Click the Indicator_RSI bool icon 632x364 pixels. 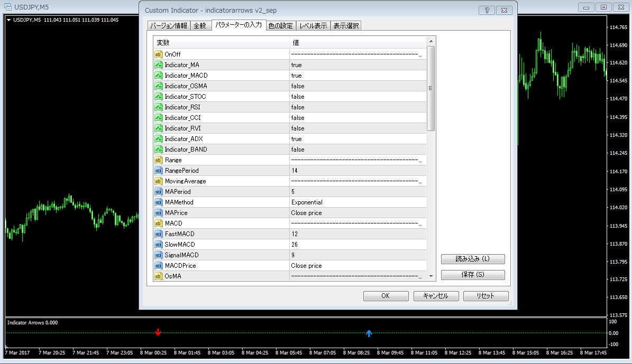point(159,107)
